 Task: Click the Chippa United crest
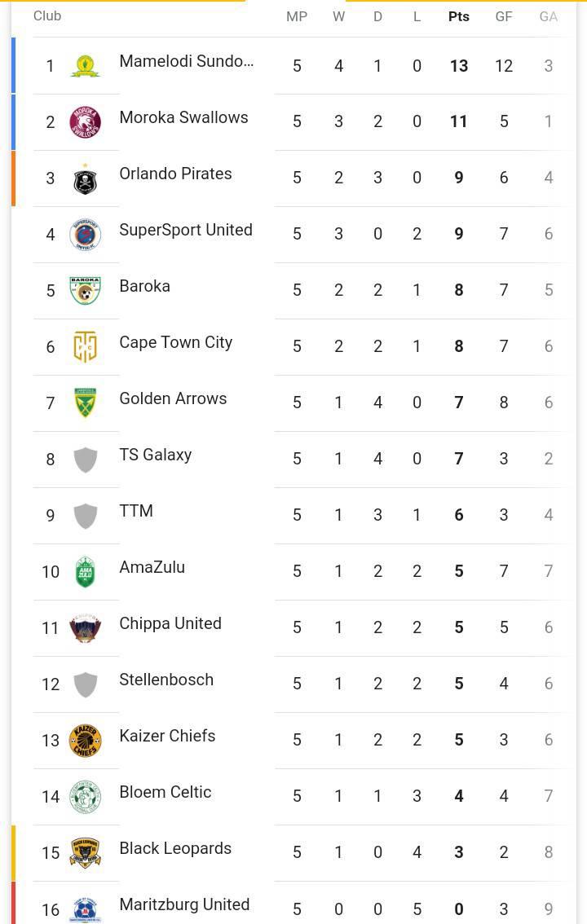click(86, 627)
